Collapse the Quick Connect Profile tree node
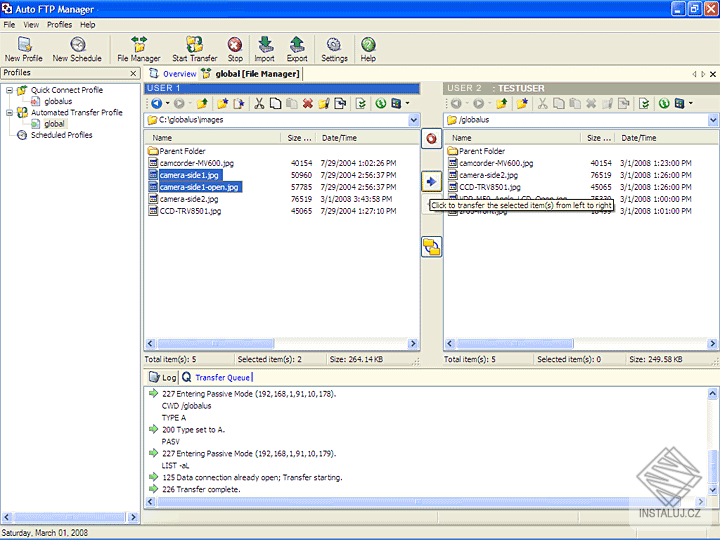This screenshot has height=540, width=720. point(9,90)
